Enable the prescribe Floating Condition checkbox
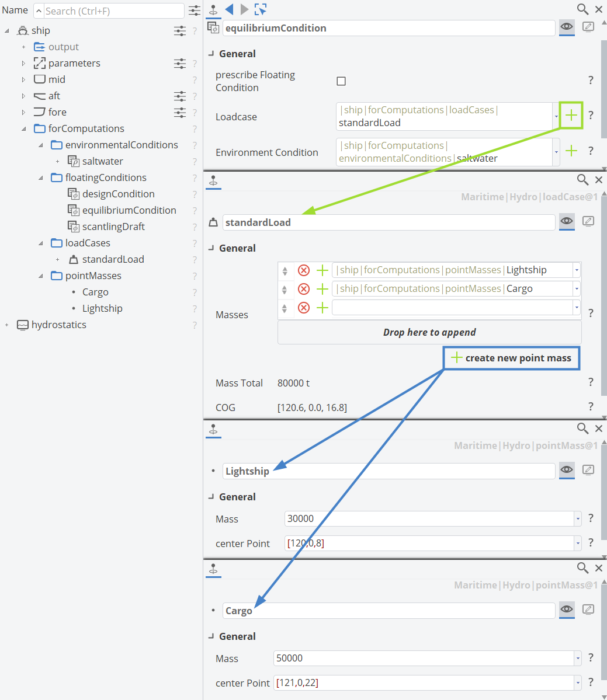 pos(341,82)
